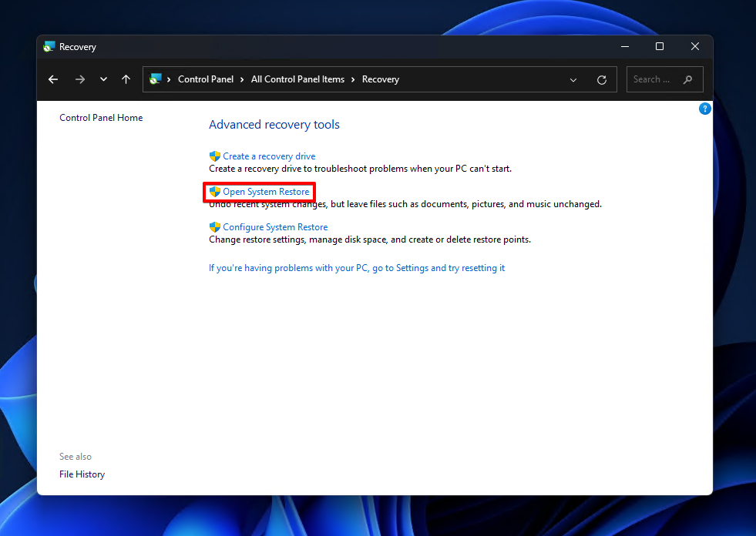Navigate to Control Panel via breadcrumb

[205, 79]
